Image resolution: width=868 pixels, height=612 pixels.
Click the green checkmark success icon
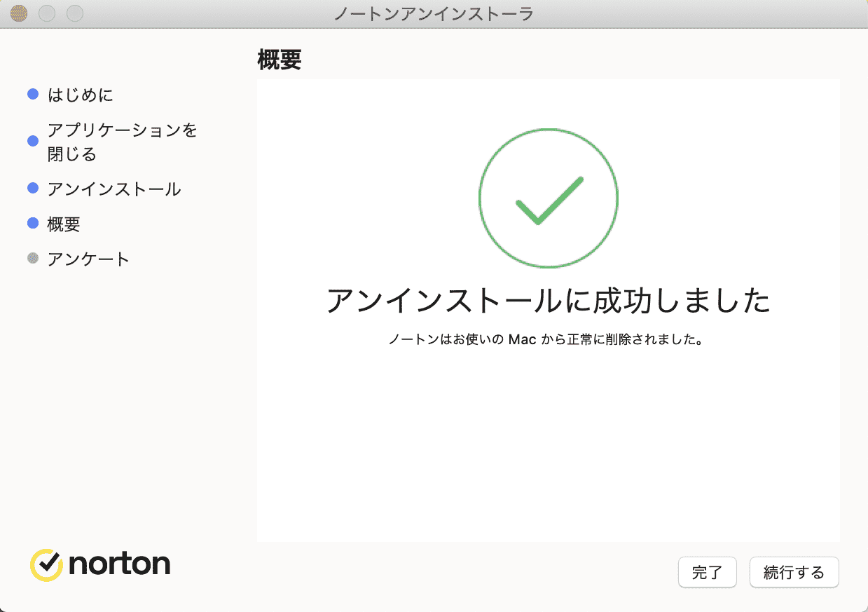549,198
